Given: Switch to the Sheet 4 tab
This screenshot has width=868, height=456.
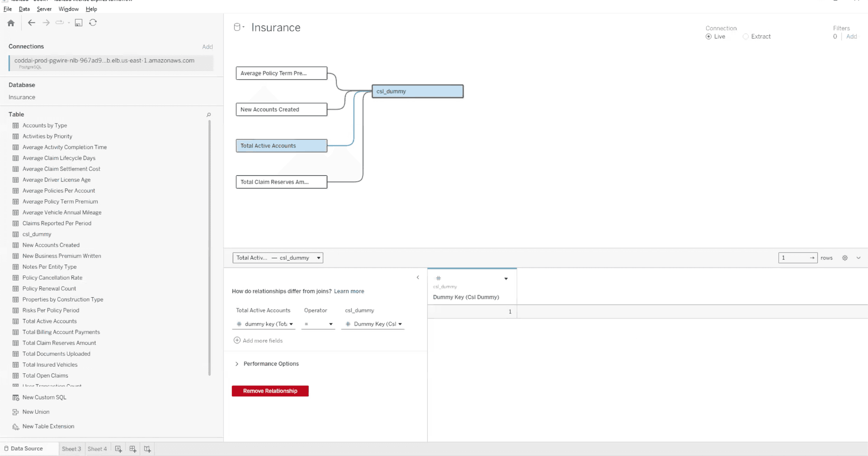Looking at the screenshot, I should point(97,448).
